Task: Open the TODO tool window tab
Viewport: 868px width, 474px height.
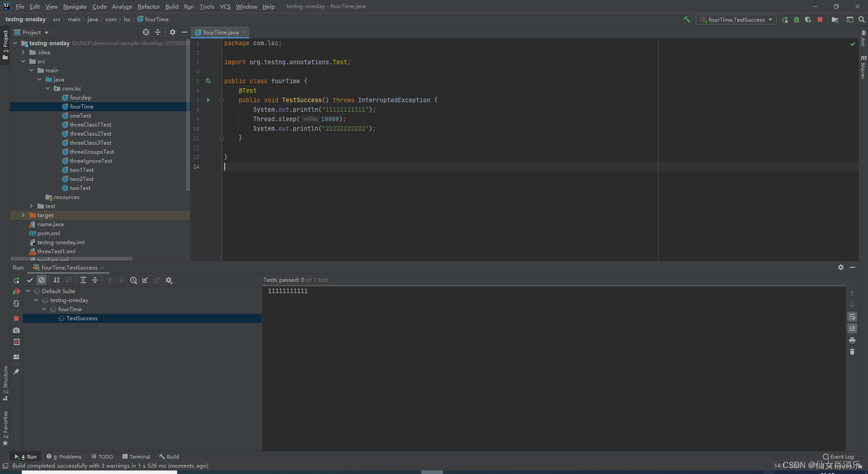Action: [x=102, y=457]
